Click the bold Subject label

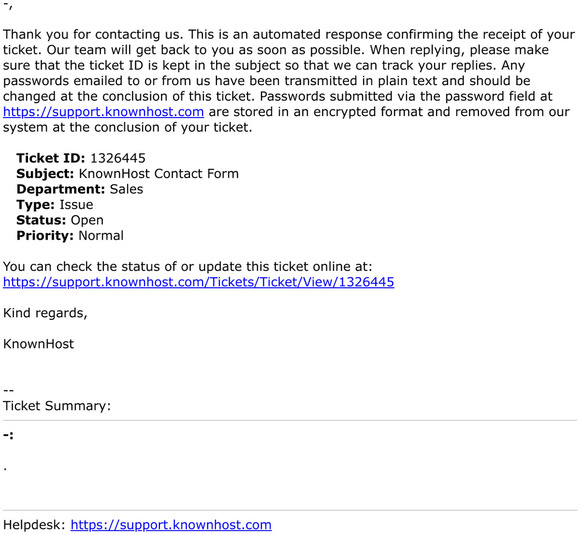coord(45,174)
